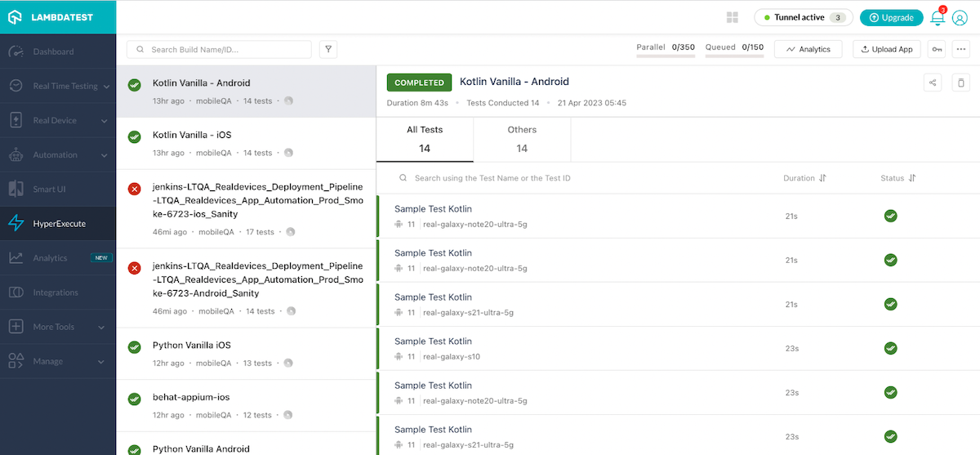This screenshot has height=455, width=980.
Task: Click the Automation robot icon
Action: pyautogui.click(x=16, y=155)
